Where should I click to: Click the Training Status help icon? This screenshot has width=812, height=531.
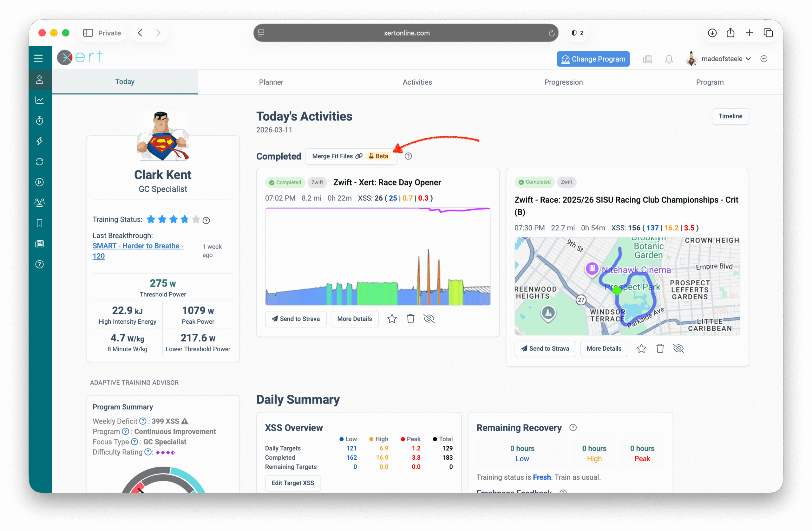[206, 220]
